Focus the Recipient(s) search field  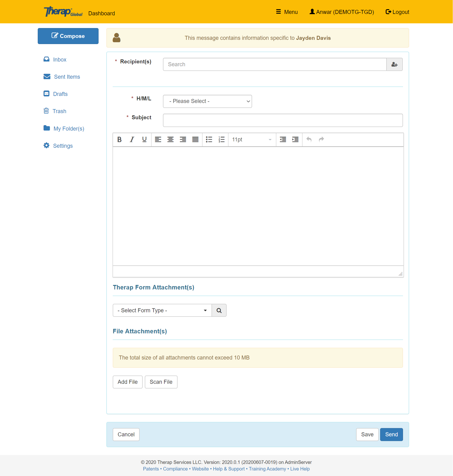point(275,64)
